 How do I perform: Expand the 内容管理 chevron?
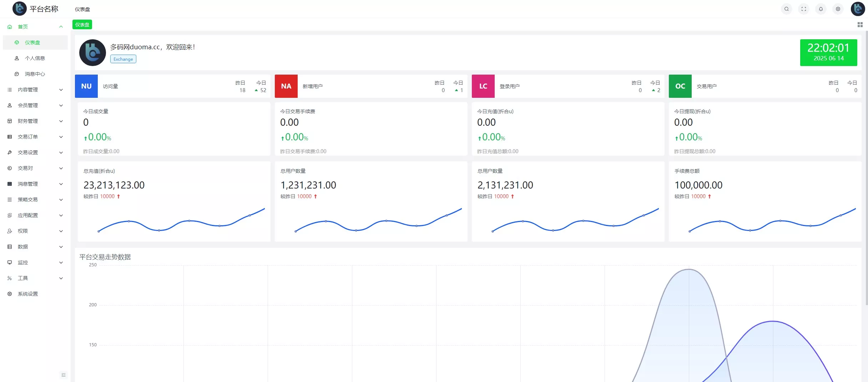tap(61, 90)
